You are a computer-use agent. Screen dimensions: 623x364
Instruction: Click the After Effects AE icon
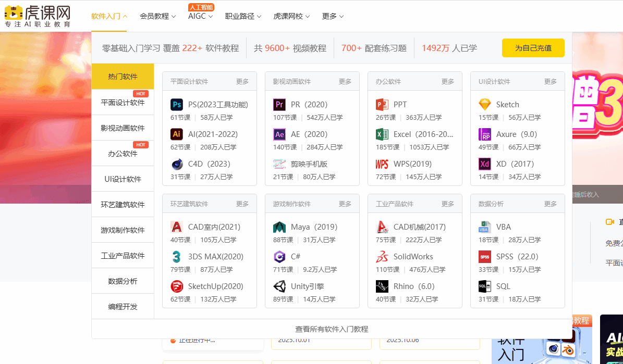point(279,134)
